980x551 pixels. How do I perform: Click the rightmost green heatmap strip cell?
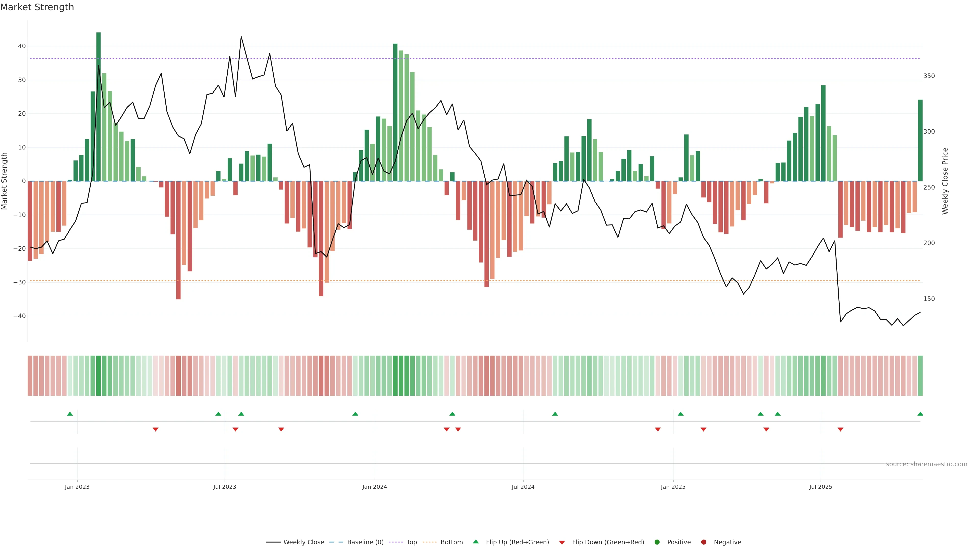(920, 375)
